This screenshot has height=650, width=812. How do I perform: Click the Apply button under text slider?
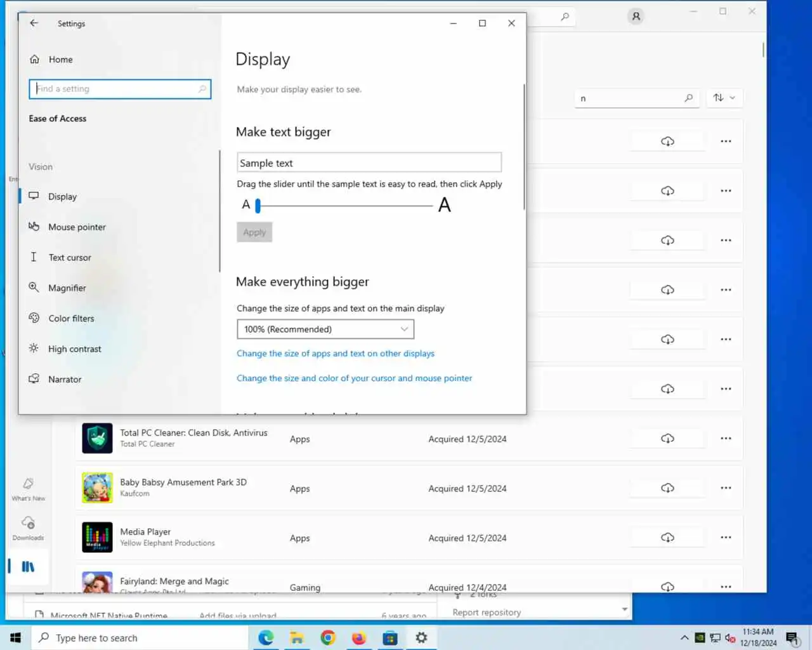pos(254,232)
